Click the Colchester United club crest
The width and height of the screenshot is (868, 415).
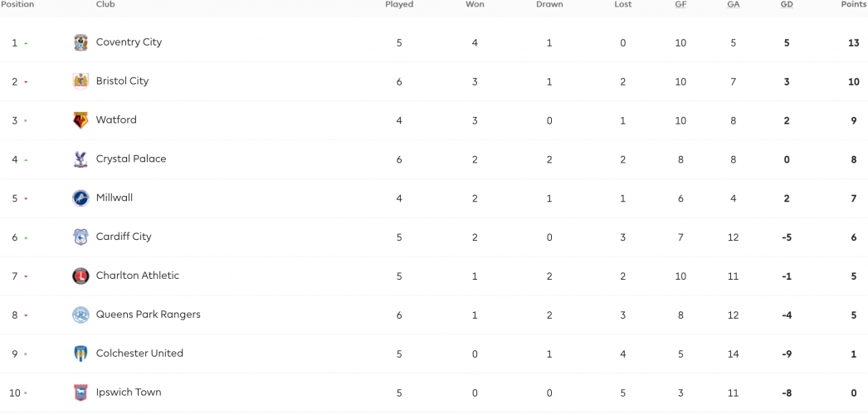pyautogui.click(x=80, y=354)
